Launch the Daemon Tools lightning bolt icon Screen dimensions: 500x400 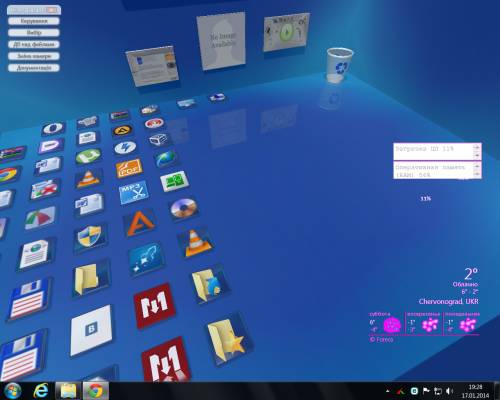point(125,147)
